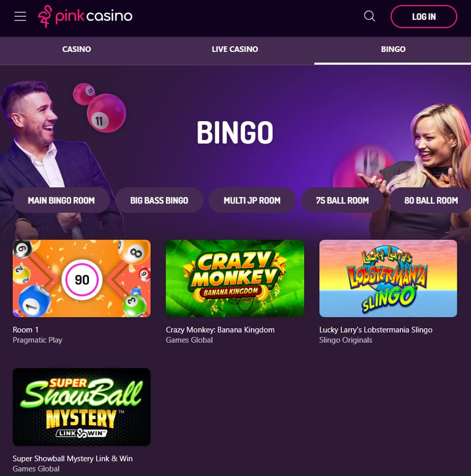Select the MAIN BINGO ROOM filter
This screenshot has height=476, width=471.
(61, 201)
